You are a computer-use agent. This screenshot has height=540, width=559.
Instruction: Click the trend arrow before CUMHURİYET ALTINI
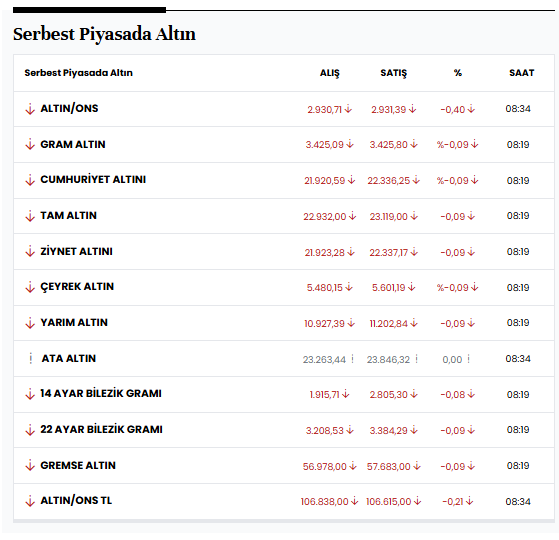pyautogui.click(x=30, y=180)
